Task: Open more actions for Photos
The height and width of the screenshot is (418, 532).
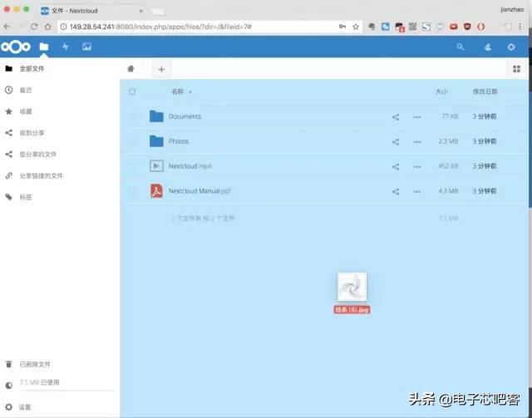Action: point(417,142)
